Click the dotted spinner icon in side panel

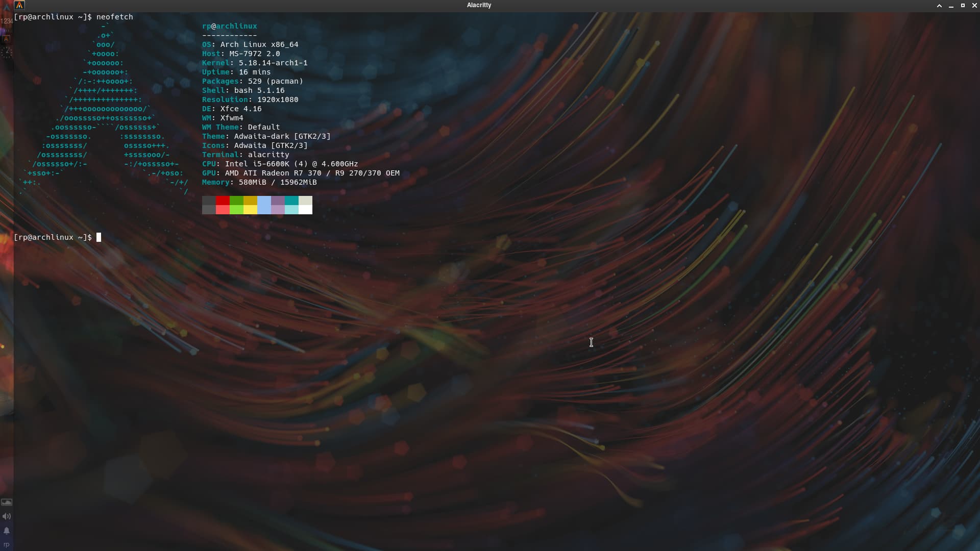(x=7, y=52)
